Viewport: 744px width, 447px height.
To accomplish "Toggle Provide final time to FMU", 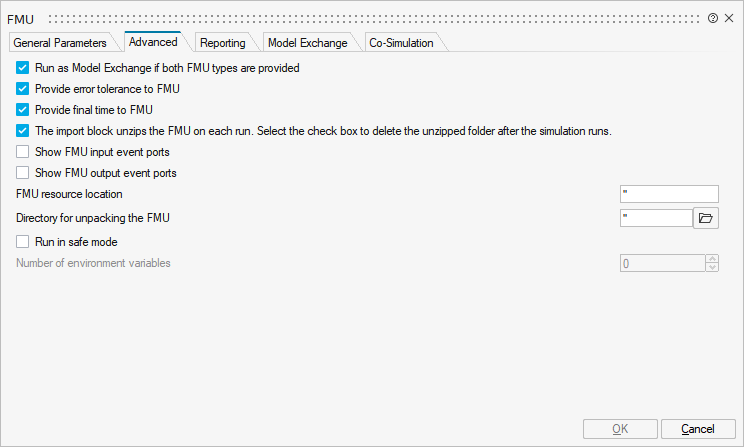I will pyautogui.click(x=23, y=110).
